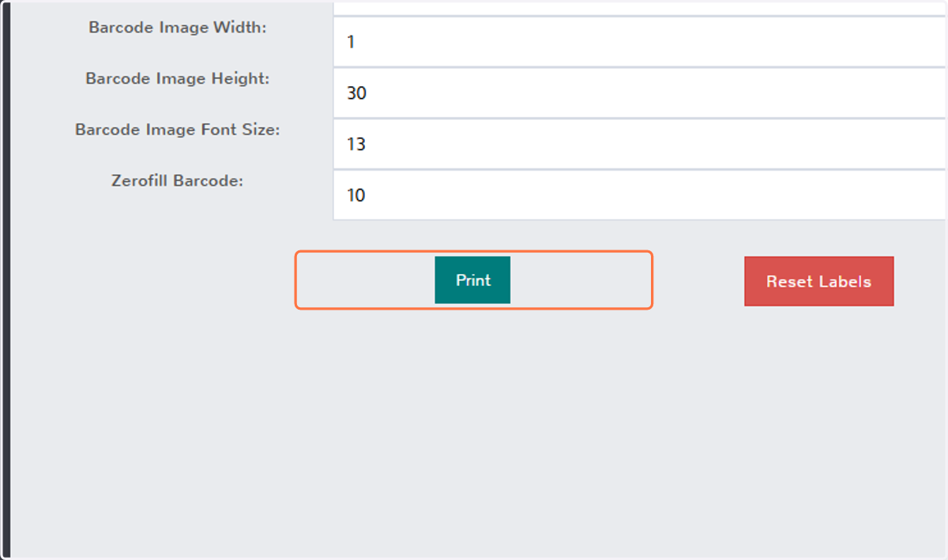Viewport: 948px width, 560px height.
Task: Click the red Reset Labels button
Action: [818, 281]
